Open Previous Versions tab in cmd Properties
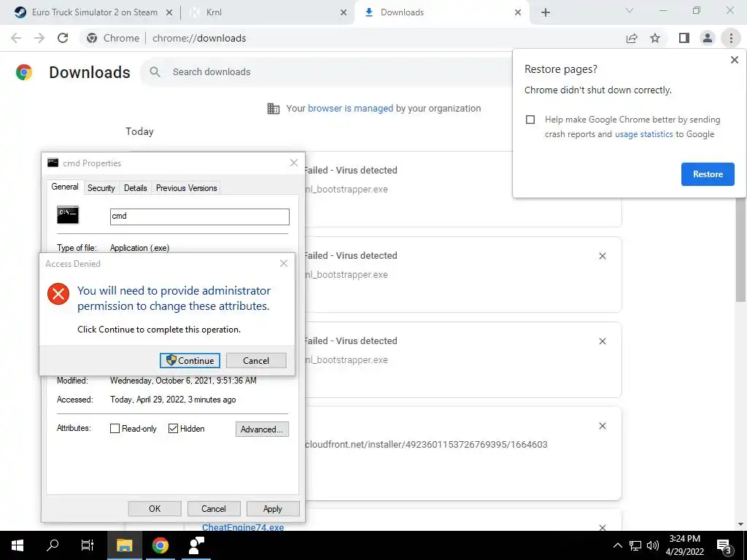Screen dimensions: 747x560 pos(186,188)
